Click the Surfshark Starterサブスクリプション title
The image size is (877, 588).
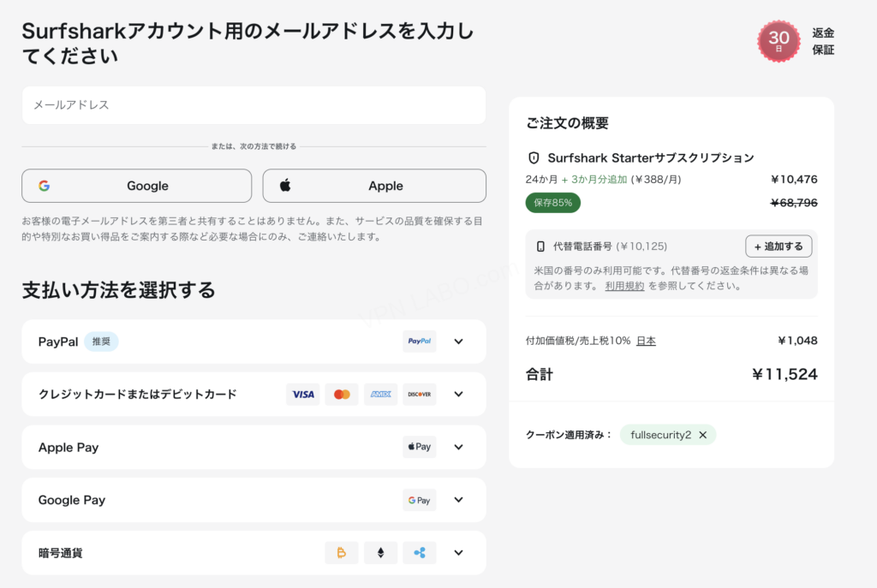coord(651,157)
